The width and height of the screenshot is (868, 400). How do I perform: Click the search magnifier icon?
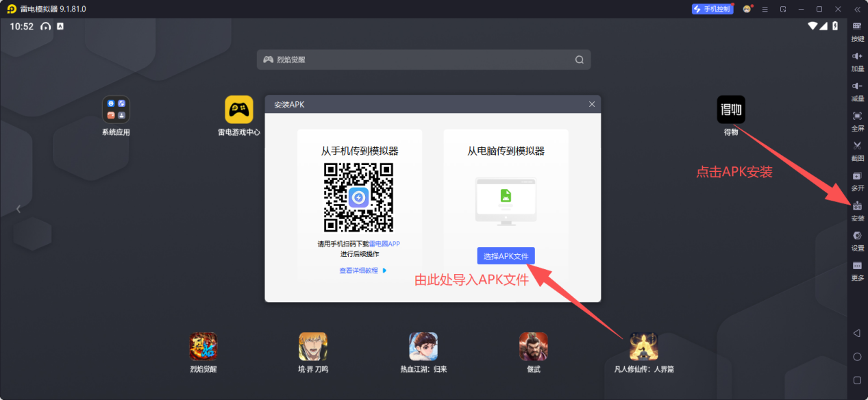(580, 60)
